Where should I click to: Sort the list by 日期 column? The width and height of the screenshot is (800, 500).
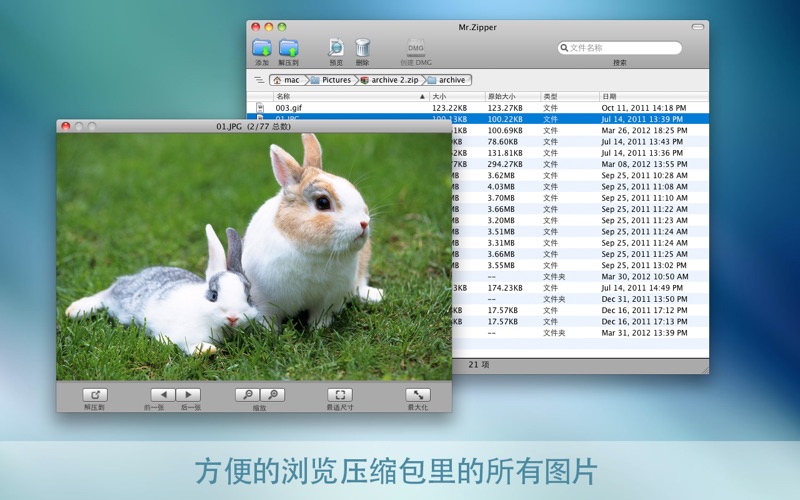[650, 96]
